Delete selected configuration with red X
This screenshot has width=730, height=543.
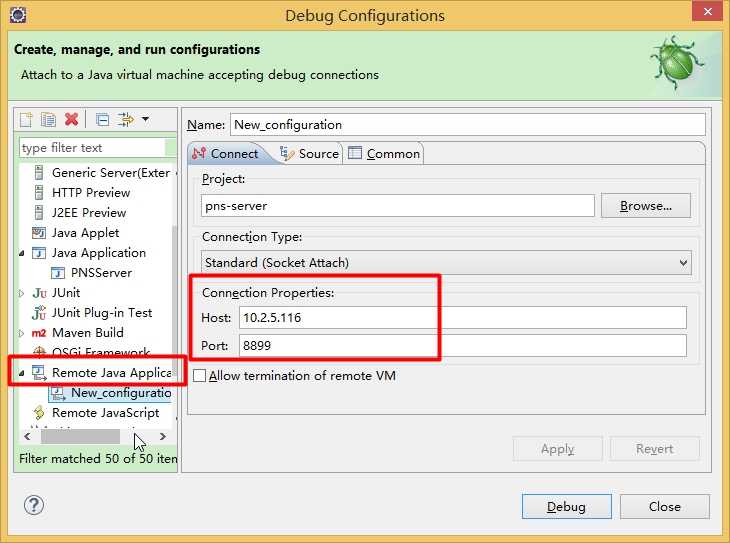coord(72,119)
